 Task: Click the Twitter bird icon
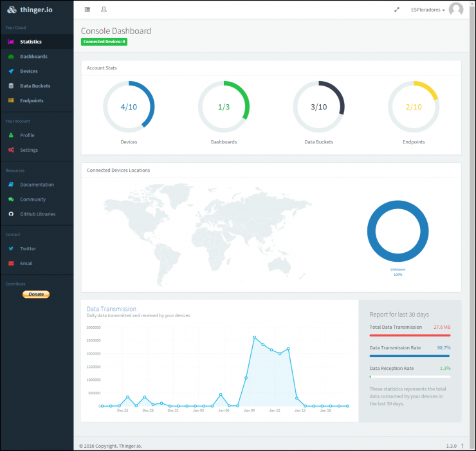11,248
